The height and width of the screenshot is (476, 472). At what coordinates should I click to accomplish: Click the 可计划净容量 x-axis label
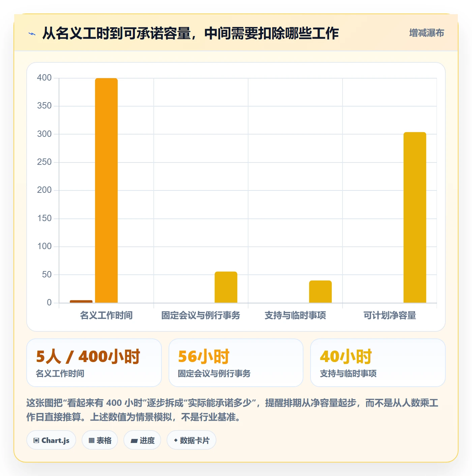(x=389, y=316)
